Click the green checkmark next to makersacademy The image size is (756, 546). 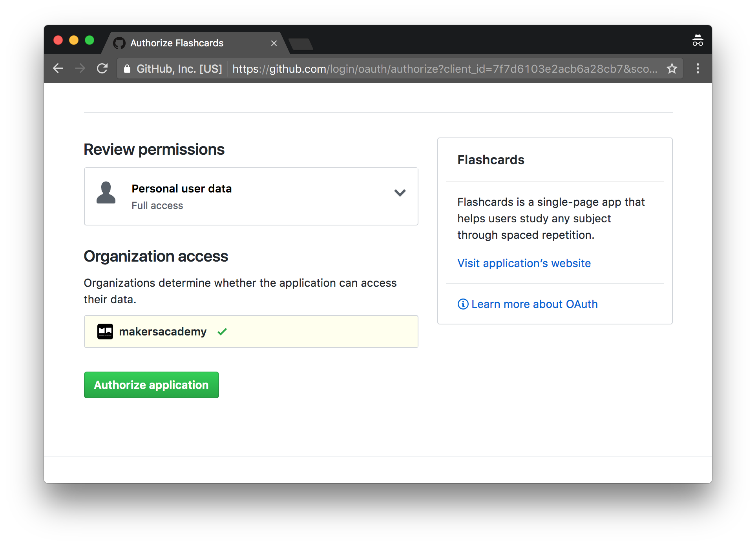(x=222, y=332)
